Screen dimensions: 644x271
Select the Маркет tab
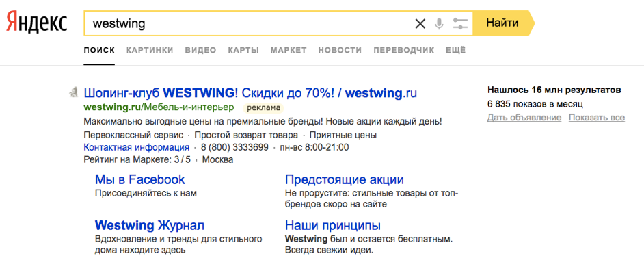coord(289,50)
